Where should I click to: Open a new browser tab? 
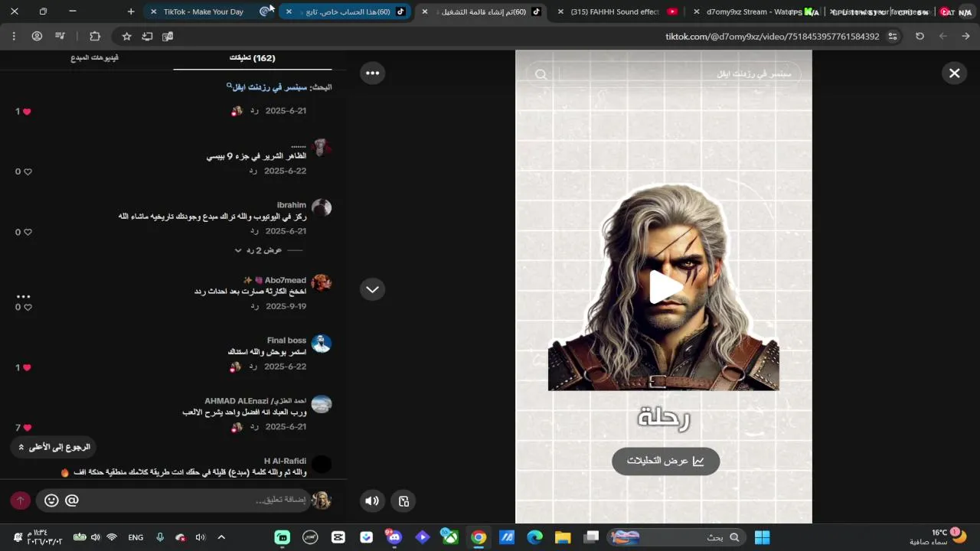pos(131,11)
